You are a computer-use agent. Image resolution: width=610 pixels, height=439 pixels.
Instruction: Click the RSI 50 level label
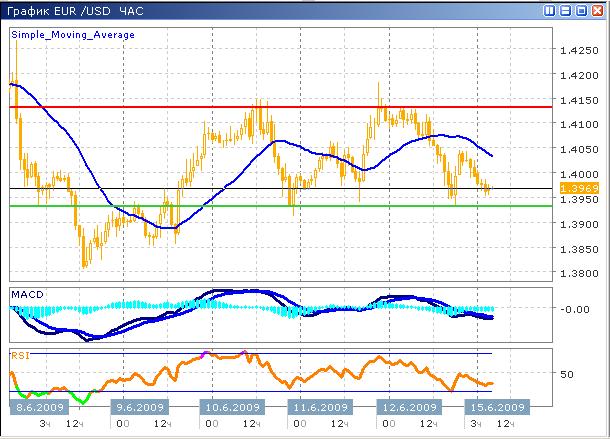coord(567,374)
